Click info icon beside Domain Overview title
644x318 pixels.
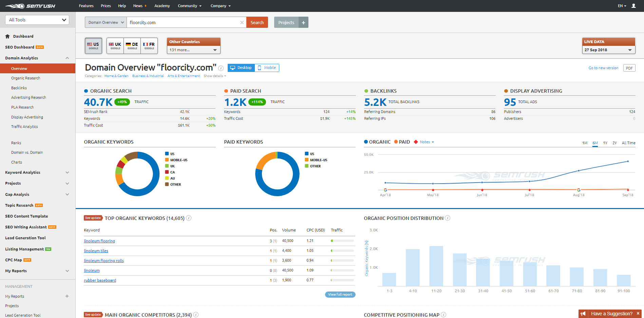tap(221, 68)
